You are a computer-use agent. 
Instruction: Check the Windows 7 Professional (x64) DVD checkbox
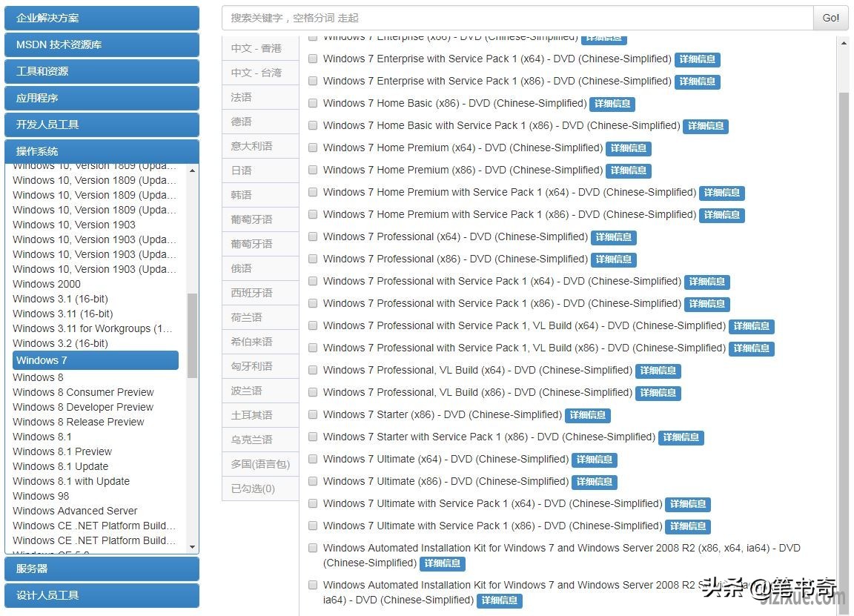[x=313, y=236]
